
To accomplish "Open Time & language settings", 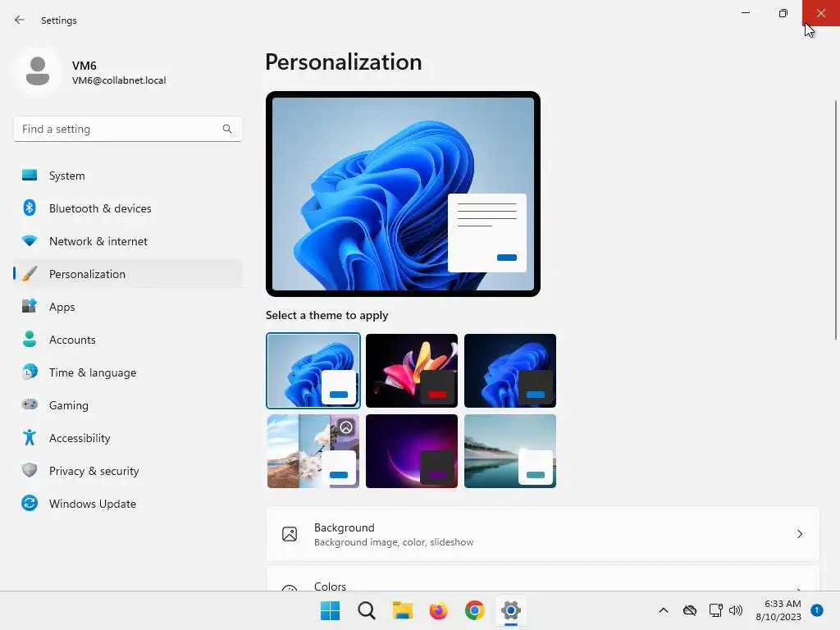I will (128, 372).
